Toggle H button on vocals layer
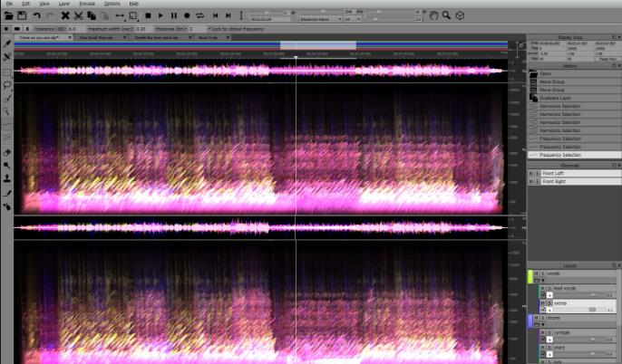Image resolution: width=622 pixels, height=364 pixels. tap(534, 273)
